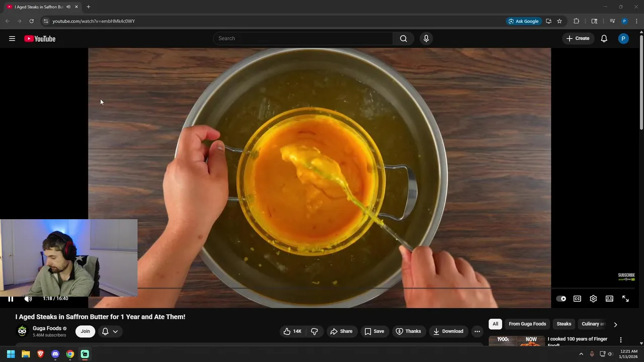Open File Explorer from taskbar
Image resolution: width=644 pixels, height=362 pixels.
click(26, 354)
